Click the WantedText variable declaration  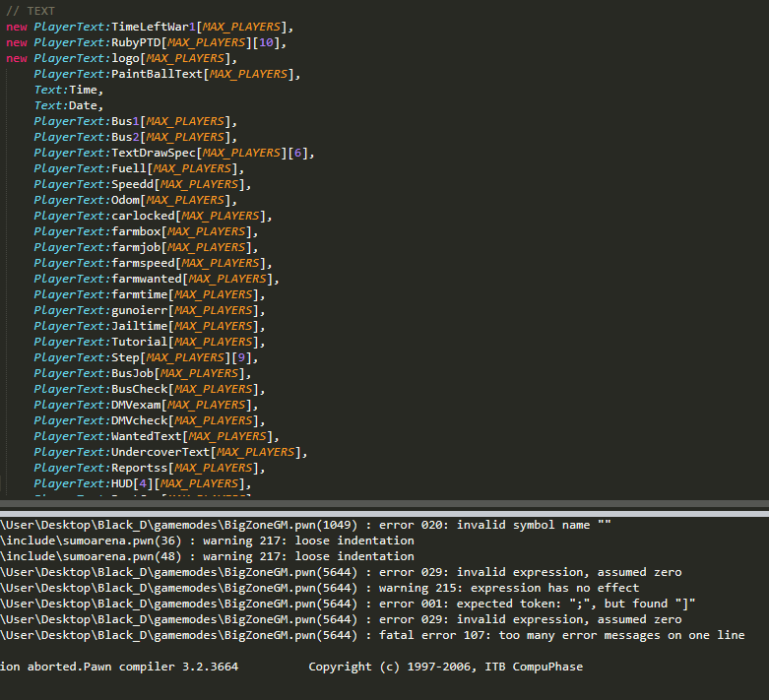157,436
